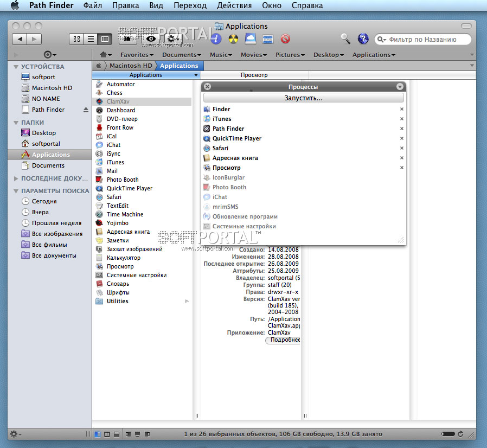Open the Правка menu
This screenshot has width=487, height=448.
tap(125, 5)
